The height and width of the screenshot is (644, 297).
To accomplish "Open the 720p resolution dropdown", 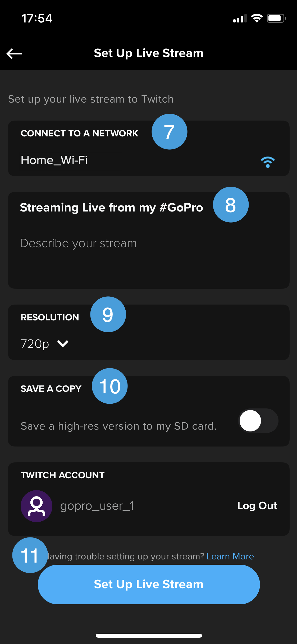I will (44, 344).
